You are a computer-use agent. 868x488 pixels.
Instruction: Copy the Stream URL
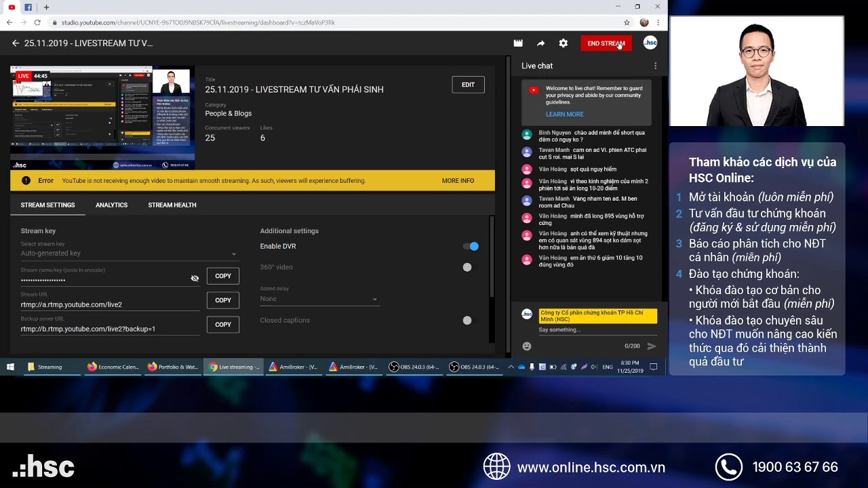point(223,300)
